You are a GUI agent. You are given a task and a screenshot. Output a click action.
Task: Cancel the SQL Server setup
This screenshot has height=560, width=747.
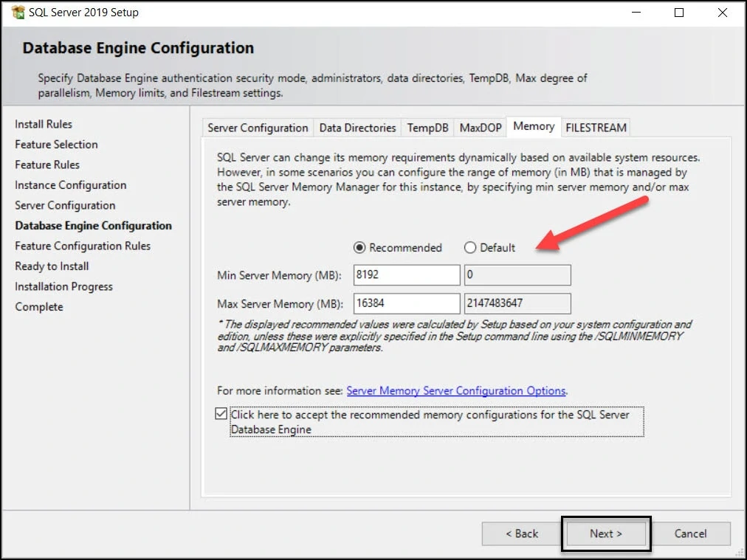[690, 534]
